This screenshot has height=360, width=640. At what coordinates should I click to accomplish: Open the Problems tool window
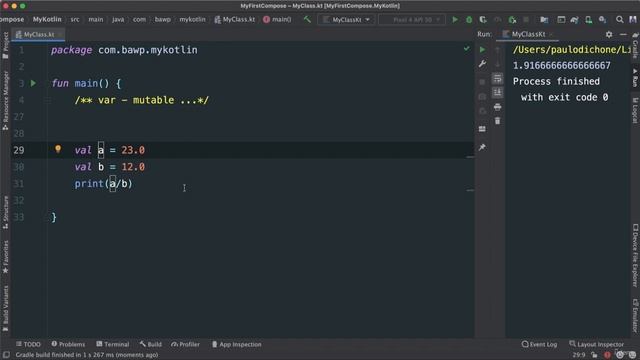pos(68,344)
